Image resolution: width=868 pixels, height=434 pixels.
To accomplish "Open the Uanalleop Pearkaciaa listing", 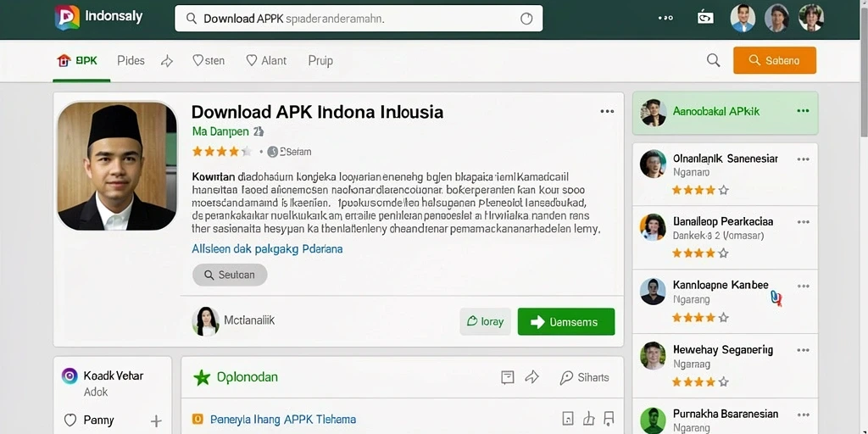I will pos(726,237).
